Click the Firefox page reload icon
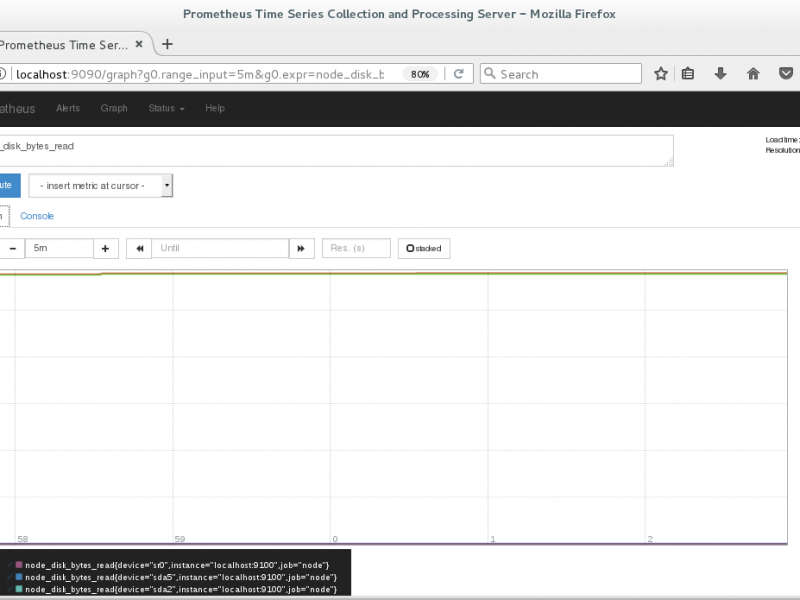 coord(458,73)
